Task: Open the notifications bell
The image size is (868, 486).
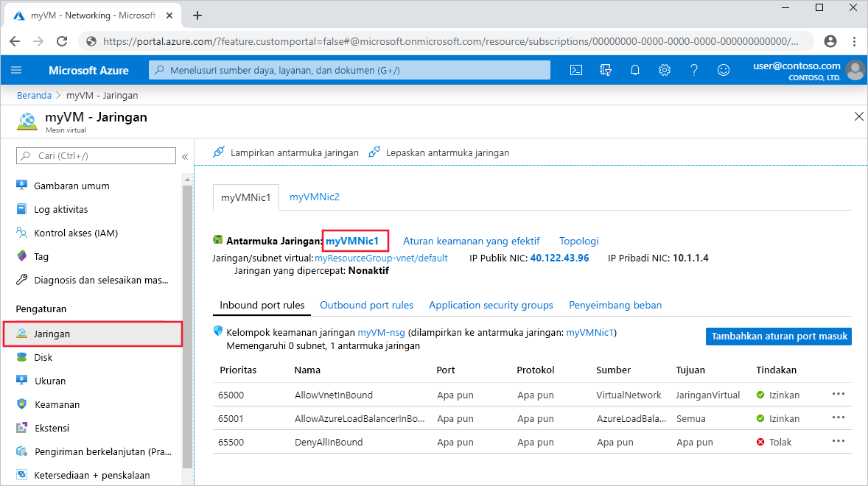Action: (x=634, y=70)
